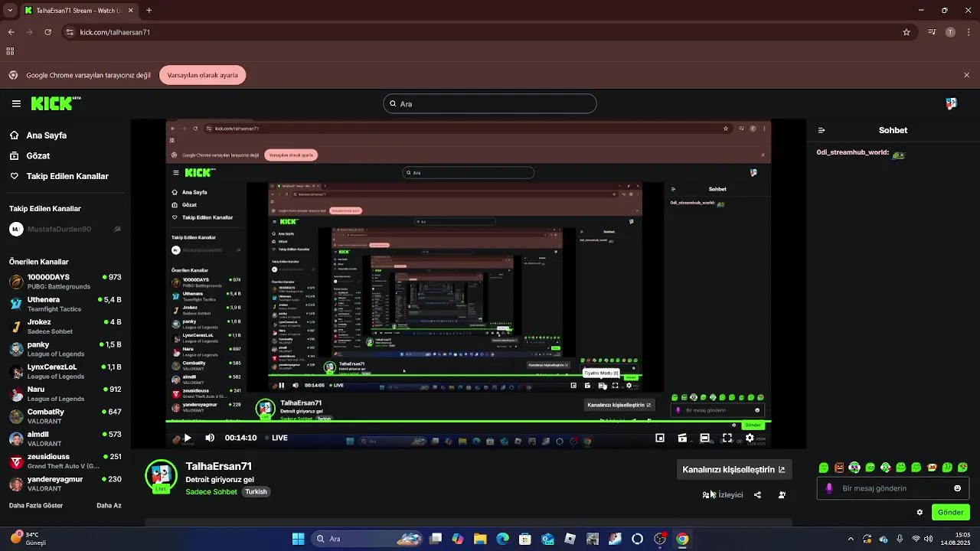Show hidden system tray icons

(x=850, y=539)
